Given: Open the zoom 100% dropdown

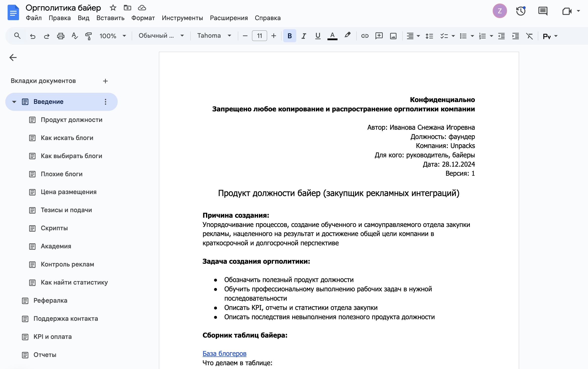Looking at the screenshot, I should coord(112,36).
